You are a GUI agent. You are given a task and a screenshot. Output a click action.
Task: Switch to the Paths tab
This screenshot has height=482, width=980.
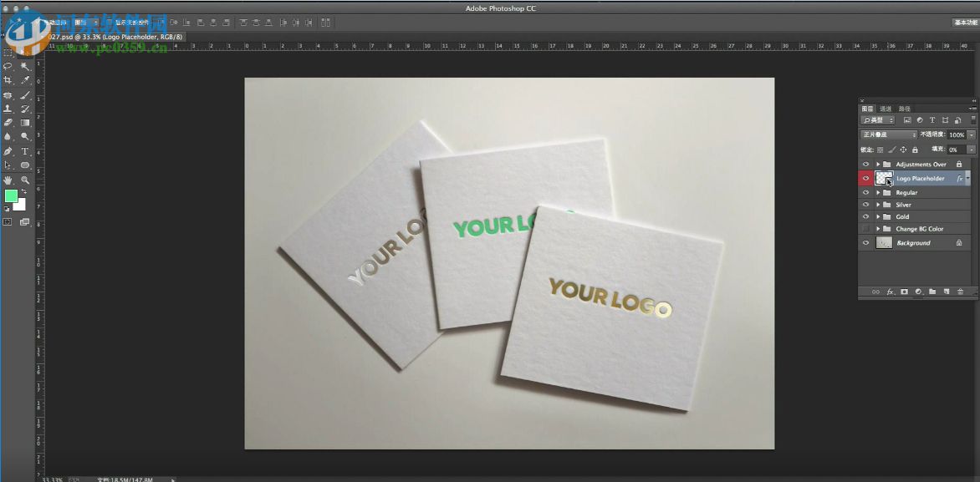[905, 109]
